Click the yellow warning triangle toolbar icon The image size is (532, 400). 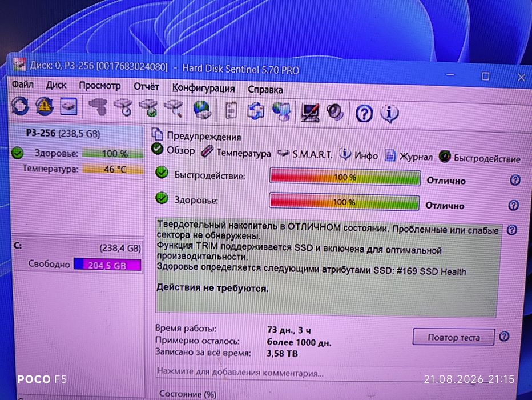coord(45,106)
